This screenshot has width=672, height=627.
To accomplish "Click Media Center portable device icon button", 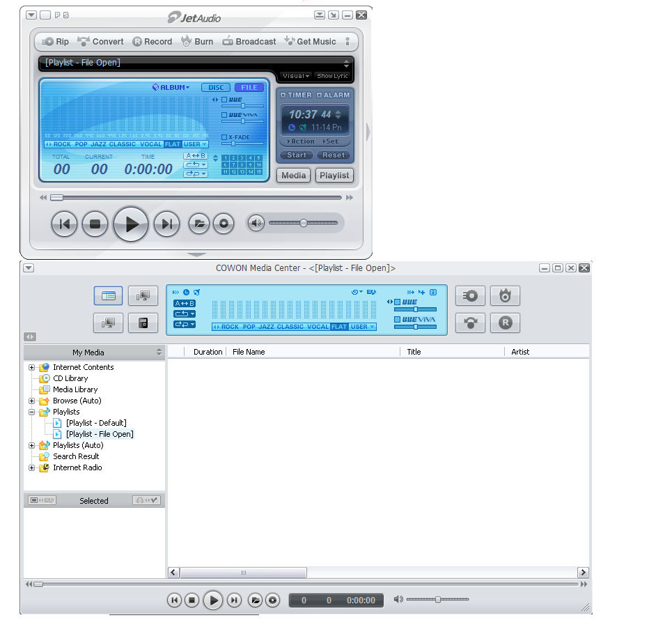I will (x=143, y=323).
